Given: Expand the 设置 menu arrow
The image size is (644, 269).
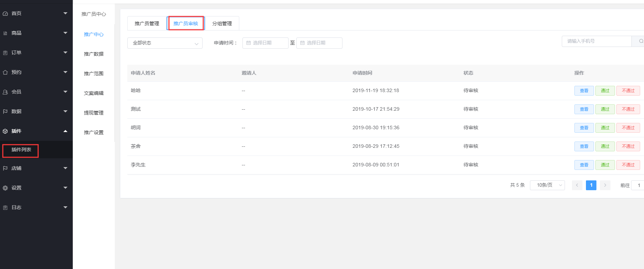Looking at the screenshot, I should coord(65,188).
